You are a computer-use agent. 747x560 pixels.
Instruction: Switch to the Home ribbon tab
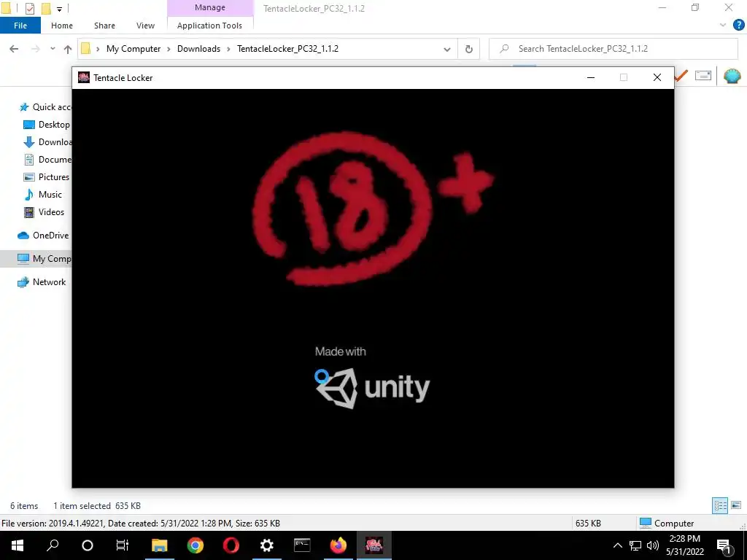[x=62, y=26]
